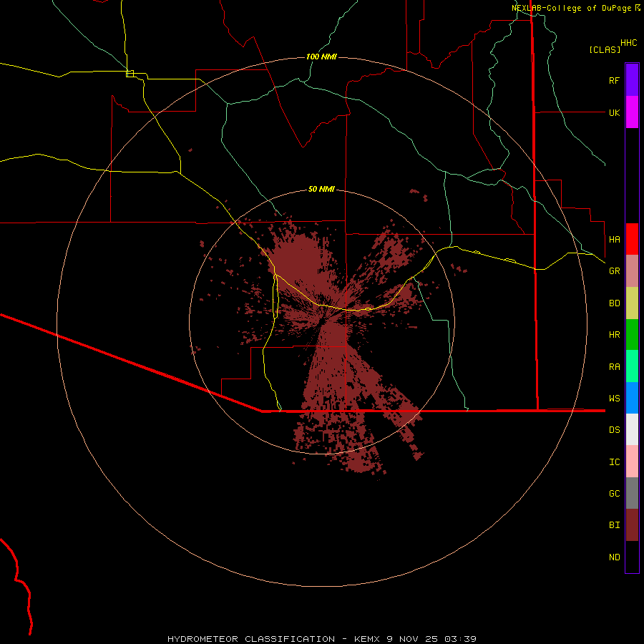Click the red HA legend swatch
Viewport: 644px width, 644px height.
point(632,239)
